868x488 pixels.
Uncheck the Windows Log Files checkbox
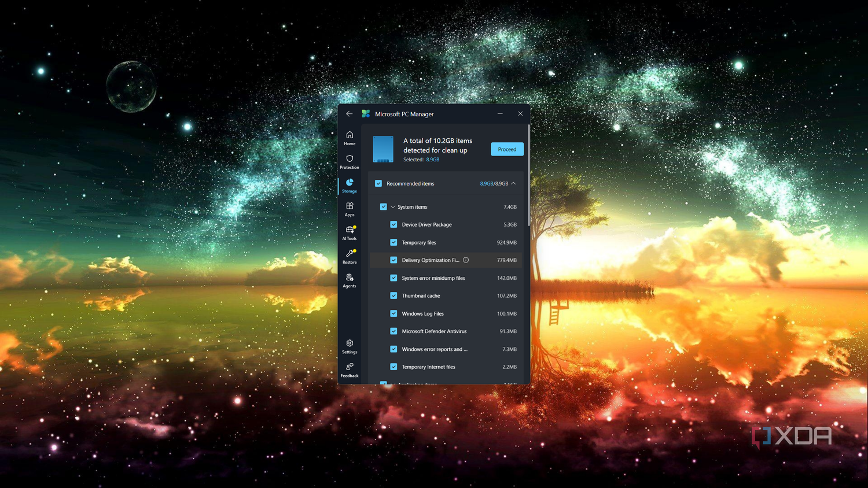tap(393, 313)
